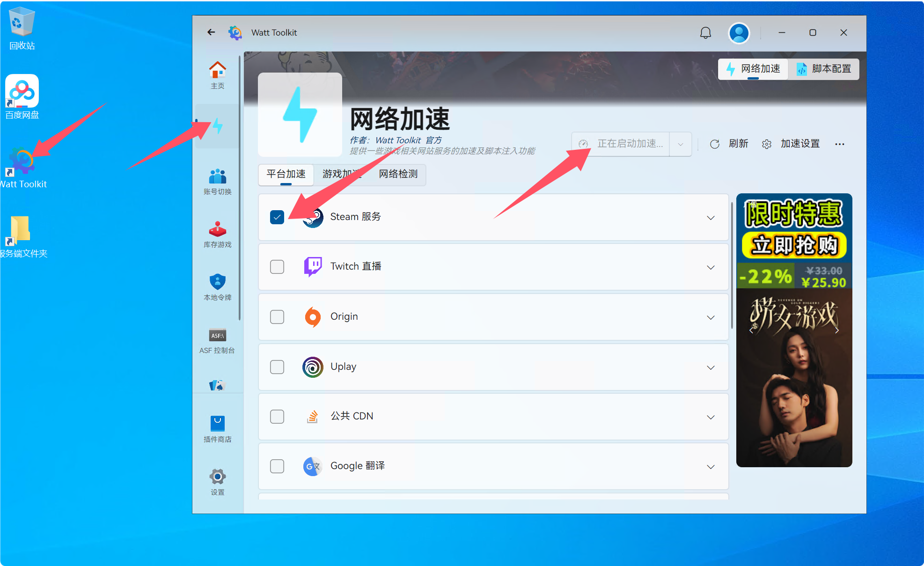The height and width of the screenshot is (566, 924).
Task: Open the settings (设置) gear in sidebar
Action: click(217, 482)
